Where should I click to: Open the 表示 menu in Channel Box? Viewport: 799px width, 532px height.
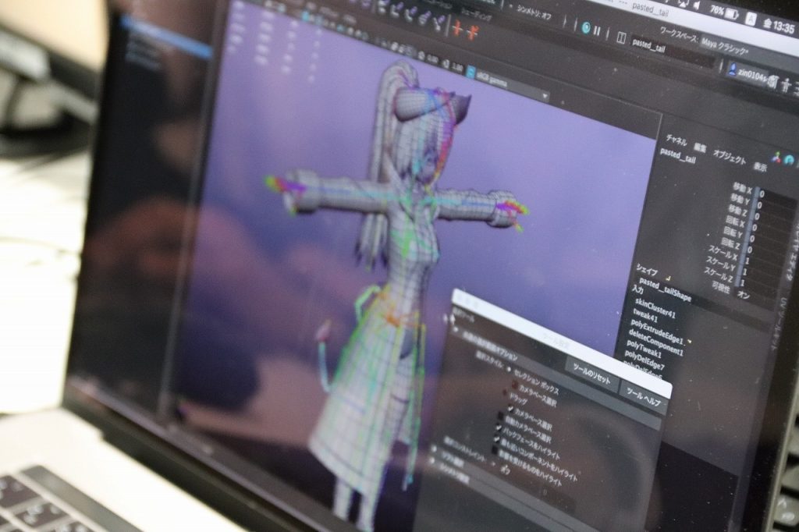[760, 166]
